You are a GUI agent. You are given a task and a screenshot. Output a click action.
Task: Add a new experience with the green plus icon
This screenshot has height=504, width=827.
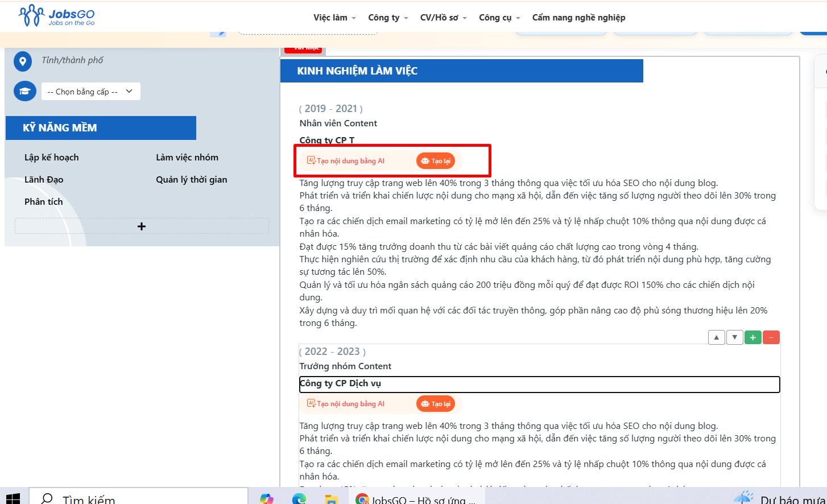point(752,337)
